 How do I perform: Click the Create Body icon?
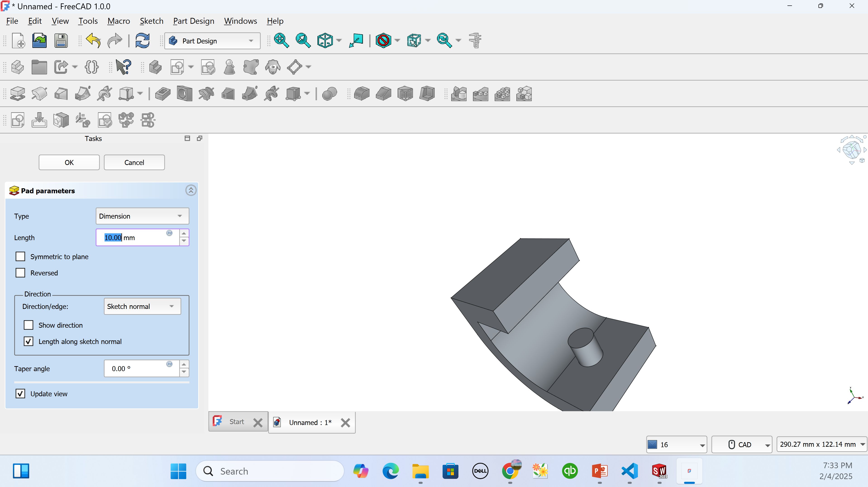pos(155,67)
